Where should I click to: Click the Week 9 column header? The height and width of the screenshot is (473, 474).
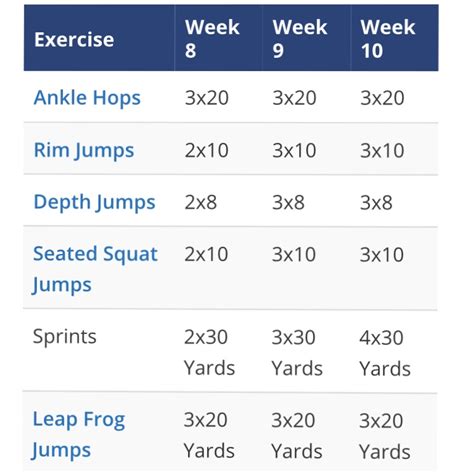(x=300, y=39)
